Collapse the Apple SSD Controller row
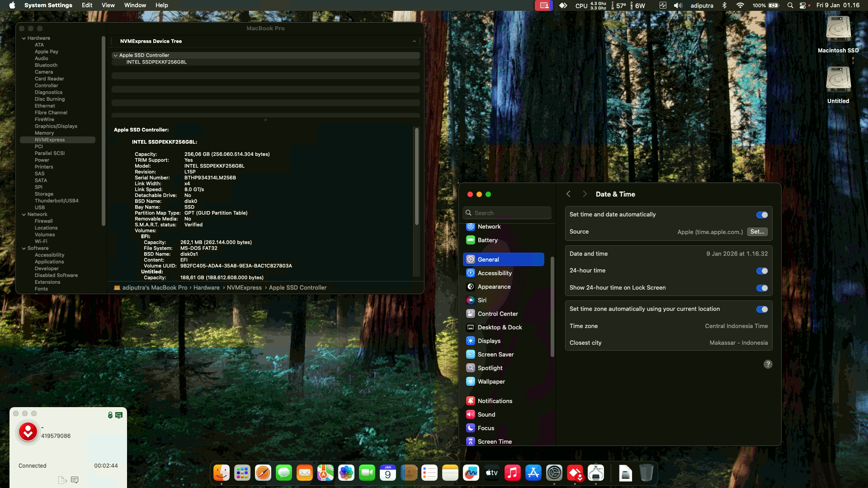Viewport: 868px width, 488px height. (x=116, y=56)
